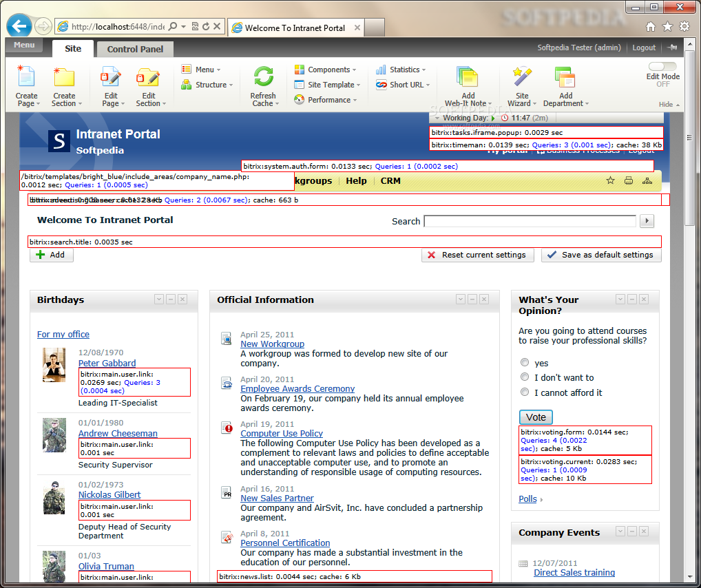Image resolution: width=701 pixels, height=588 pixels.
Task: Click the Statistics bar chart icon
Action: tap(381, 70)
